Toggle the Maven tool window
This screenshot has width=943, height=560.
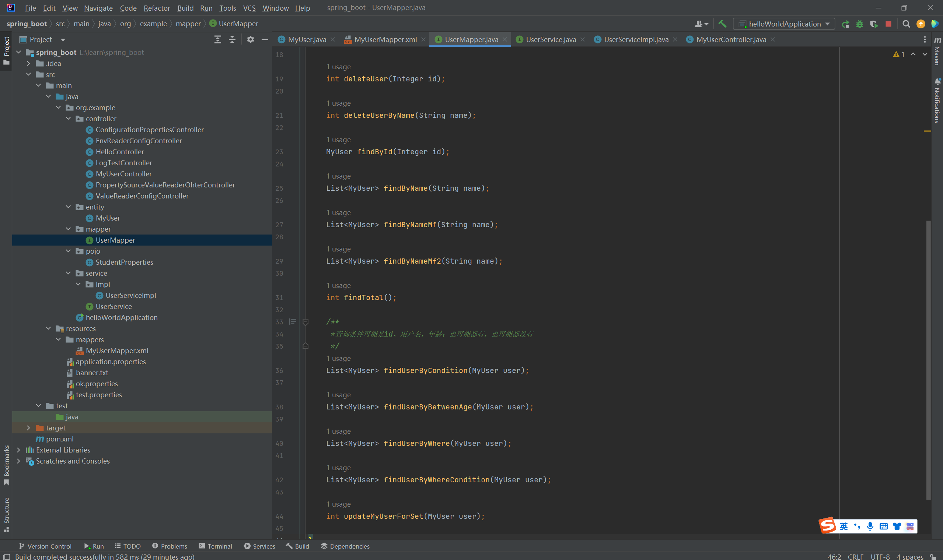(937, 52)
